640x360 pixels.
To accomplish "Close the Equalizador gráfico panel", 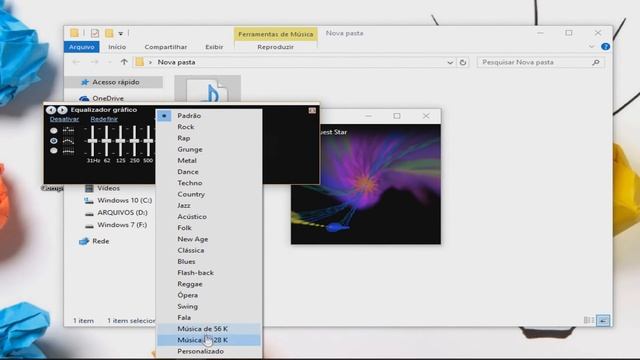I will tap(312, 111).
